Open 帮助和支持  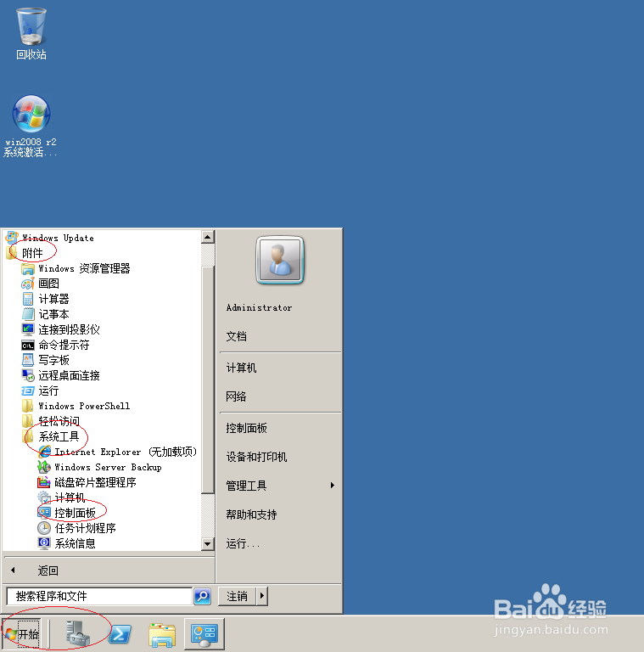(x=251, y=514)
